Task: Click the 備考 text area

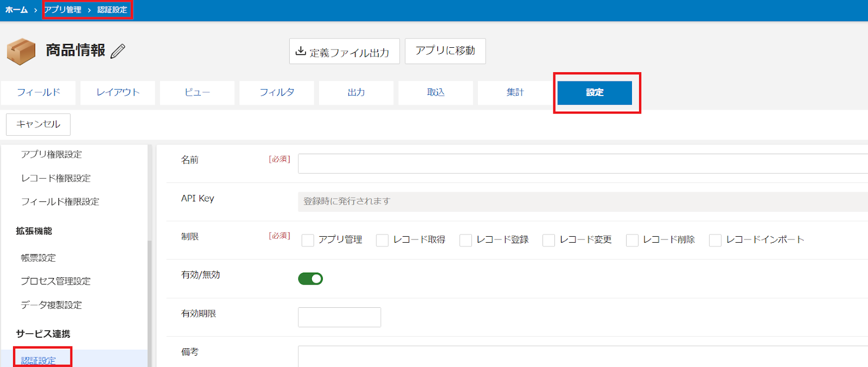Action: (x=583, y=356)
